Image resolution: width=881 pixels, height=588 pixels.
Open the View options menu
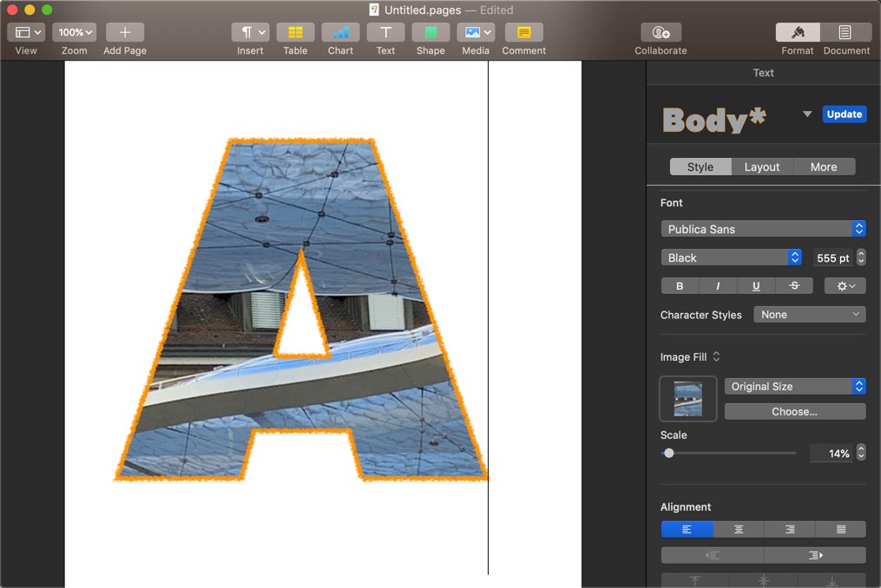point(26,33)
